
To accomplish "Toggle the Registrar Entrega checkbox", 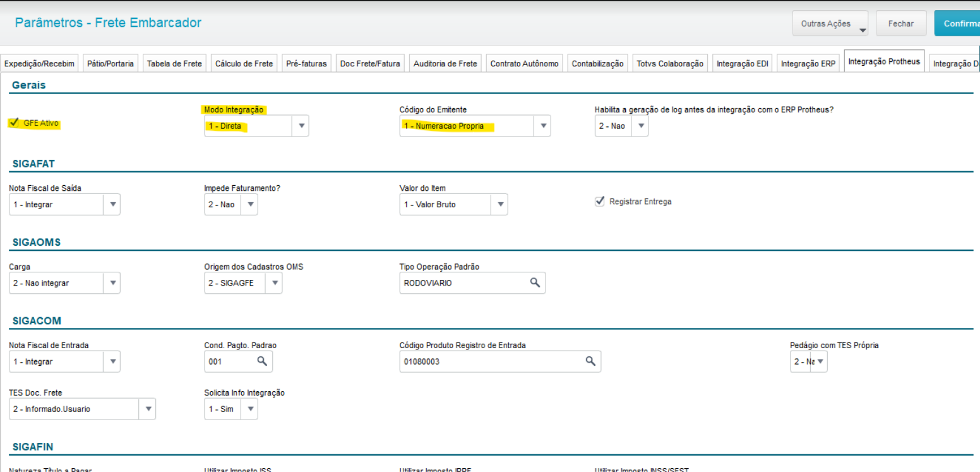I will pyautogui.click(x=600, y=202).
